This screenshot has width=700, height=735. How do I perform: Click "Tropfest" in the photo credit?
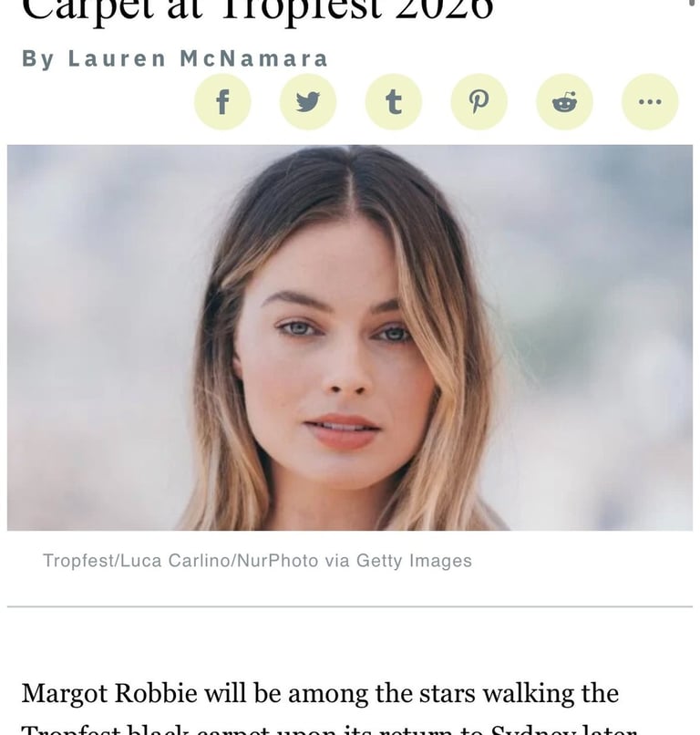[x=78, y=561]
